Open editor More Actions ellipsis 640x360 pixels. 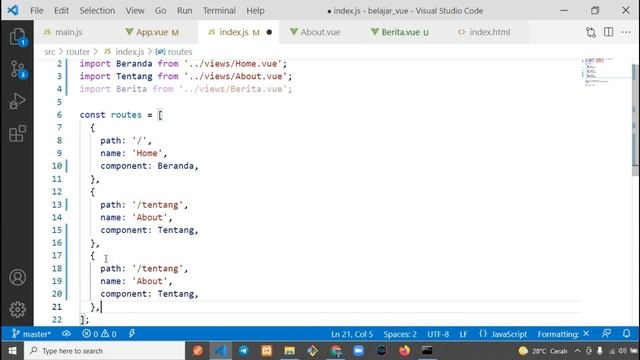tap(626, 32)
